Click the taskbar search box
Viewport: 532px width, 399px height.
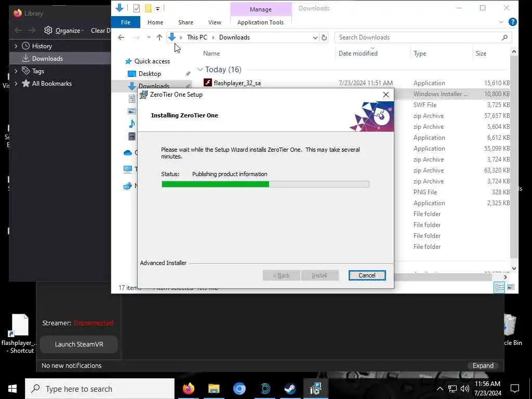[100, 389]
